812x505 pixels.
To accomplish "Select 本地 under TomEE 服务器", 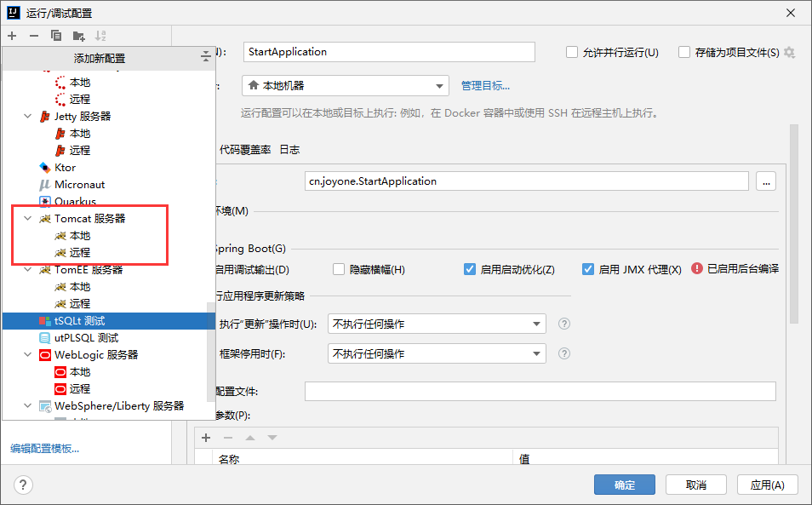I will tap(80, 287).
